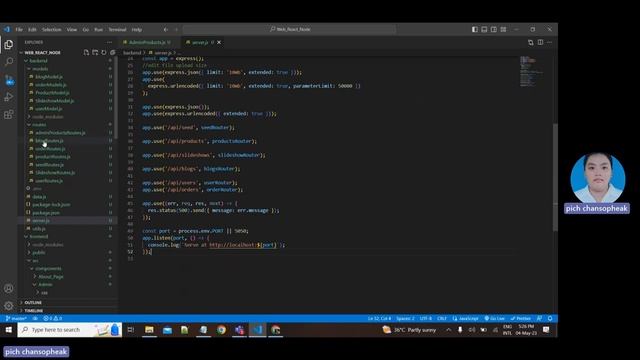Open Windows Start menu

tap(8, 330)
